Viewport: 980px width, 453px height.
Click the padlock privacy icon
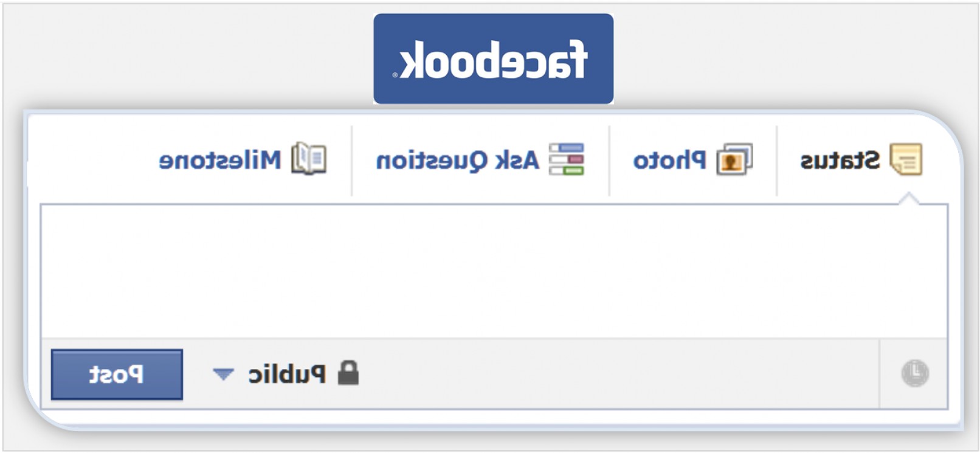click(348, 373)
